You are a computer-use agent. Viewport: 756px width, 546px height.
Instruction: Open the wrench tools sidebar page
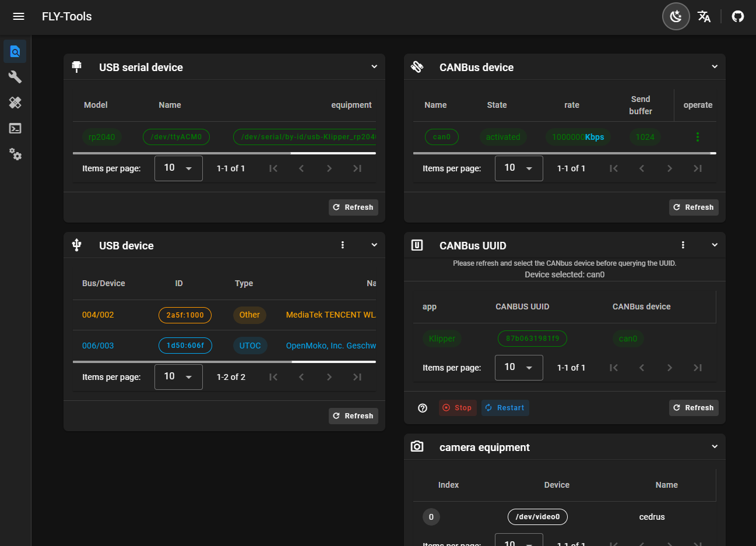pyautogui.click(x=15, y=77)
